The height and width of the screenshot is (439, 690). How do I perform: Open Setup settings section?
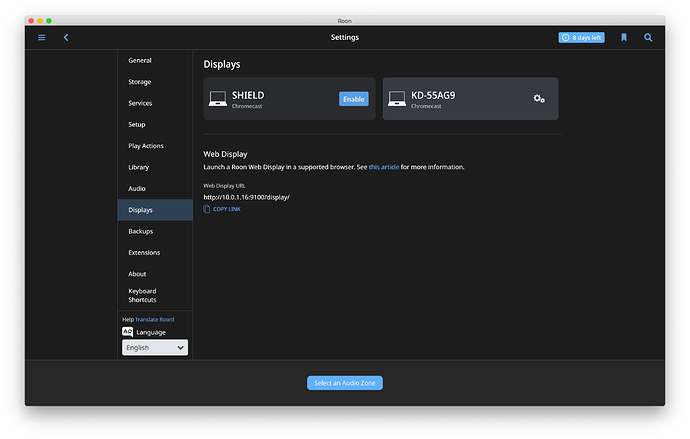[x=155, y=124]
